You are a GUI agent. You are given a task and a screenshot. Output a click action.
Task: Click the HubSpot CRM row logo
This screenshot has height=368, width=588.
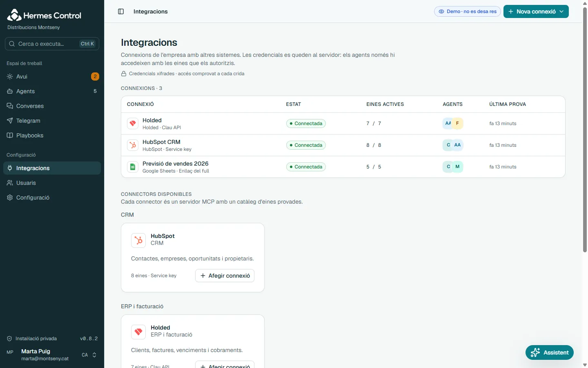tap(133, 145)
